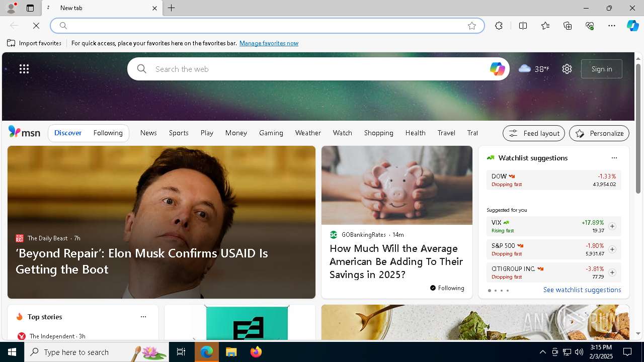Viewport: 644px width, 362px height.
Task: Open the Play category
Action: [x=207, y=133]
